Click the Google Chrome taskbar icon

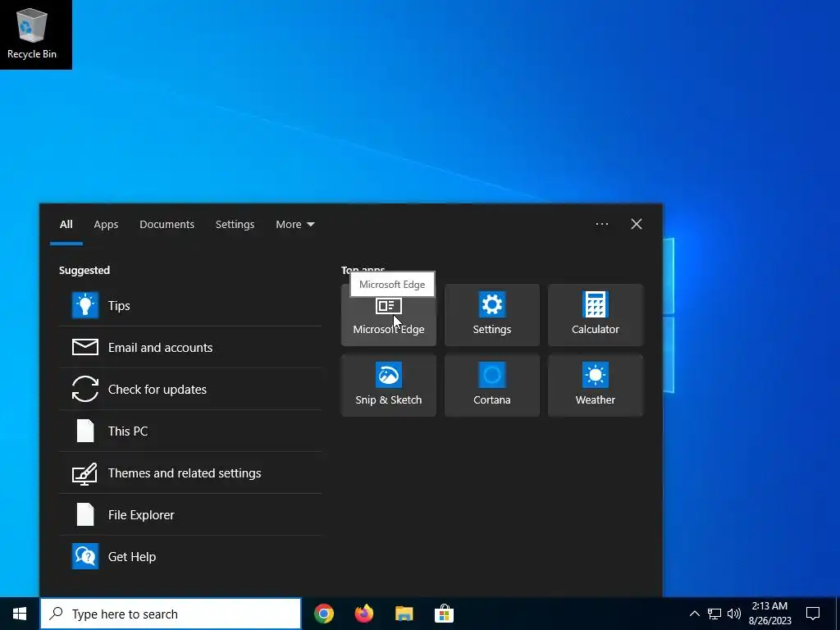[323, 614]
